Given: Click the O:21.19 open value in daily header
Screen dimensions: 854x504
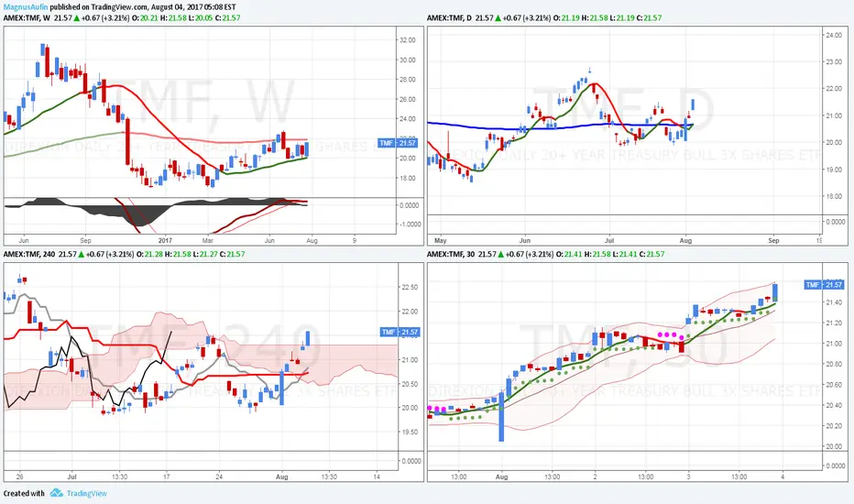Looking at the screenshot, I should pos(566,17).
